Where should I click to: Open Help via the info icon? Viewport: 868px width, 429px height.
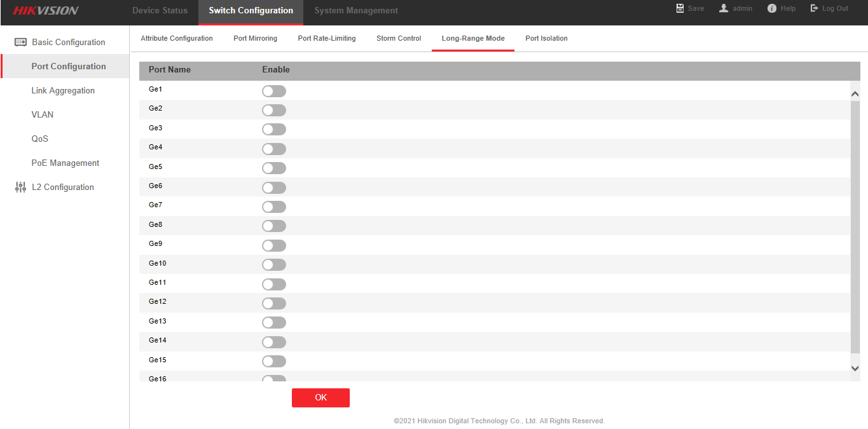pos(772,8)
